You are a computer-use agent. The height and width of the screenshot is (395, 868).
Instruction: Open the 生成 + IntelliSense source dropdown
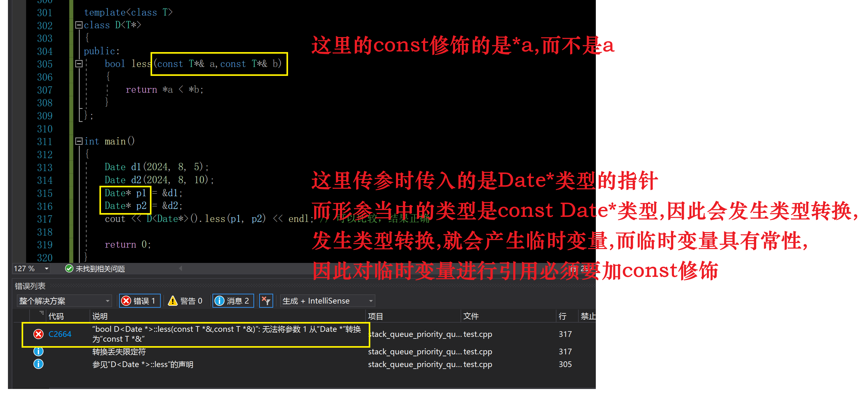[x=327, y=301]
